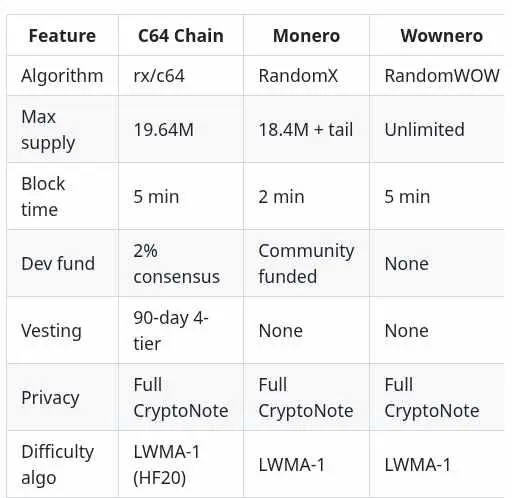Click the Monero column header
Screen dimensions: 512x498
click(306, 36)
